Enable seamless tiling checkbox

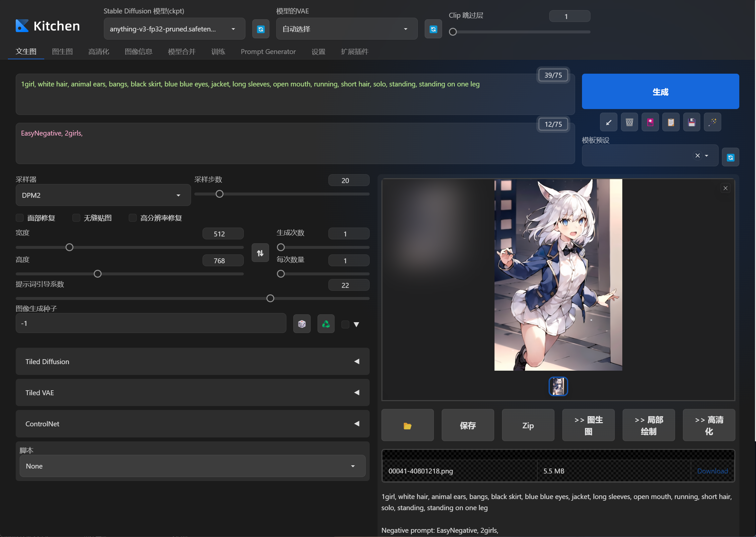76,217
